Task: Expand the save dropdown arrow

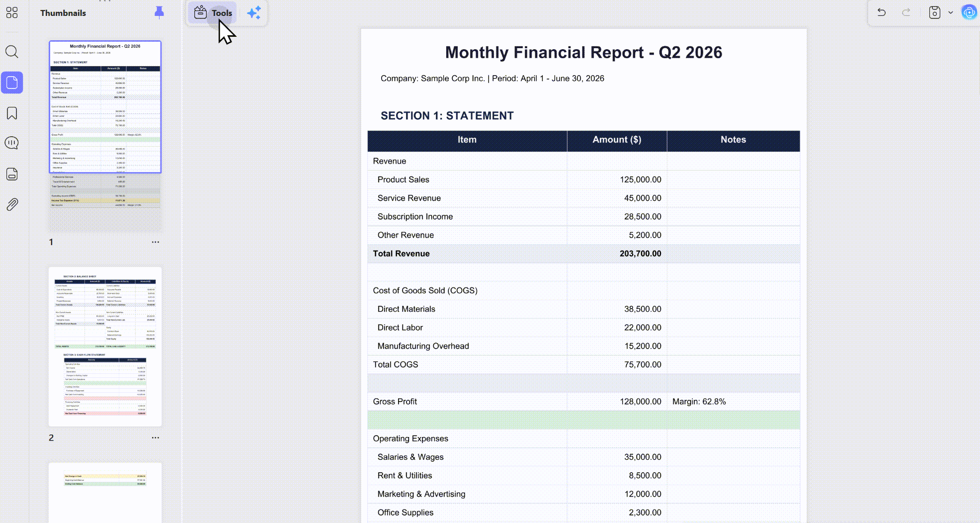Action: [951, 12]
